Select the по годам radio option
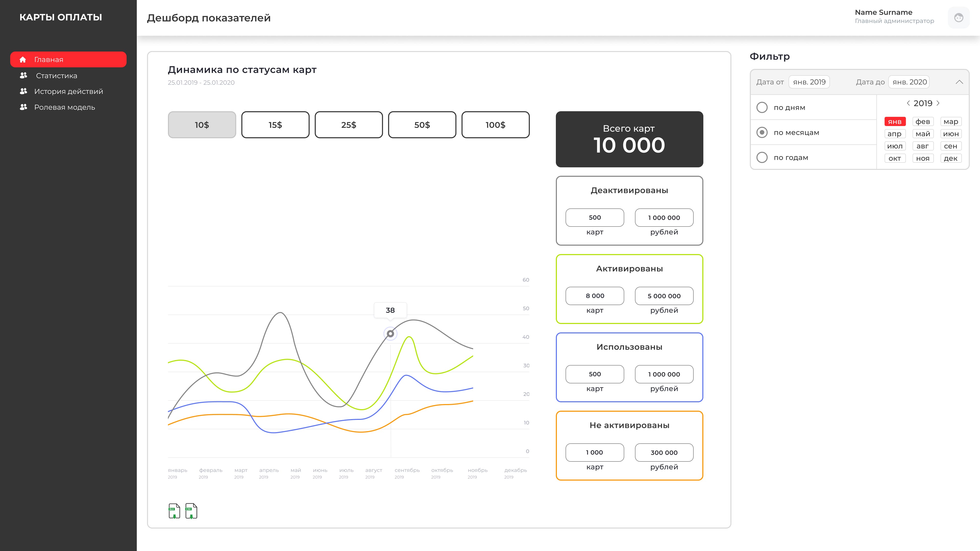The image size is (980, 551). 762,157
